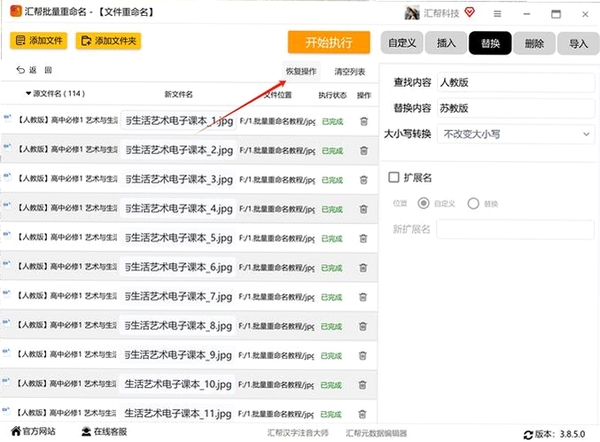Click trash icon on 电子课本_4.jpg row
The width and height of the screenshot is (600, 442).
click(x=364, y=209)
